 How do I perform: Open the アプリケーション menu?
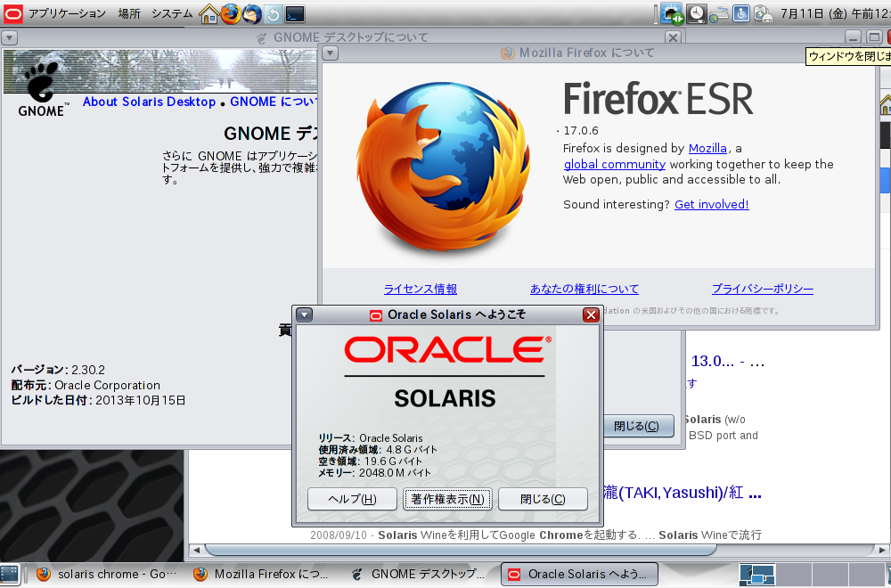coord(67,13)
